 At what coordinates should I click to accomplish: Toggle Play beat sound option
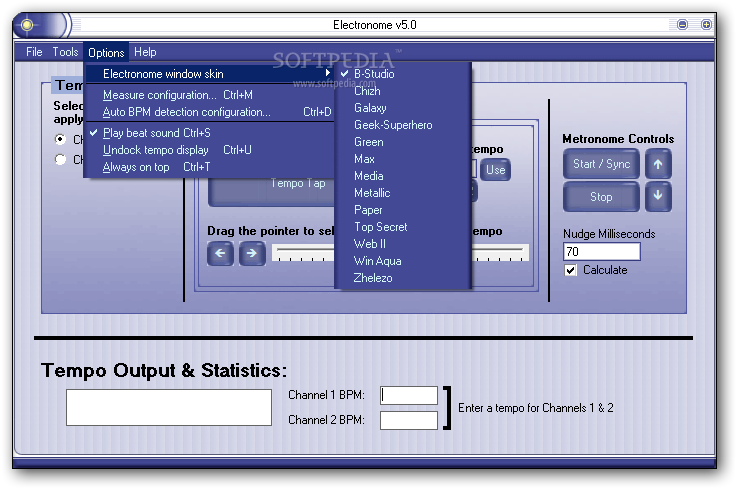click(209, 133)
